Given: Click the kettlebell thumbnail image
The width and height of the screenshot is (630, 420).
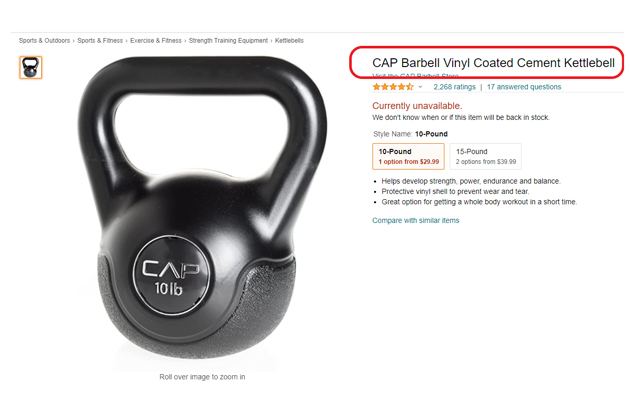Looking at the screenshot, I should click(31, 68).
